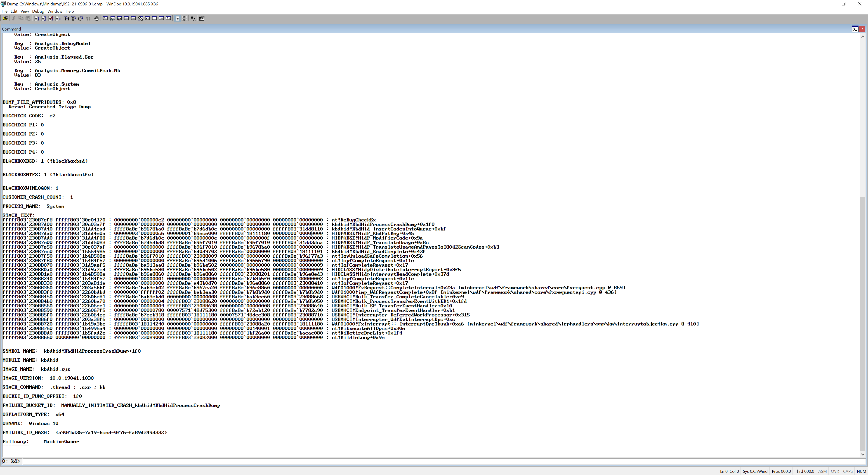The width and height of the screenshot is (868, 475).
Task: Click the hand breakpoint icon
Action: tap(96, 19)
